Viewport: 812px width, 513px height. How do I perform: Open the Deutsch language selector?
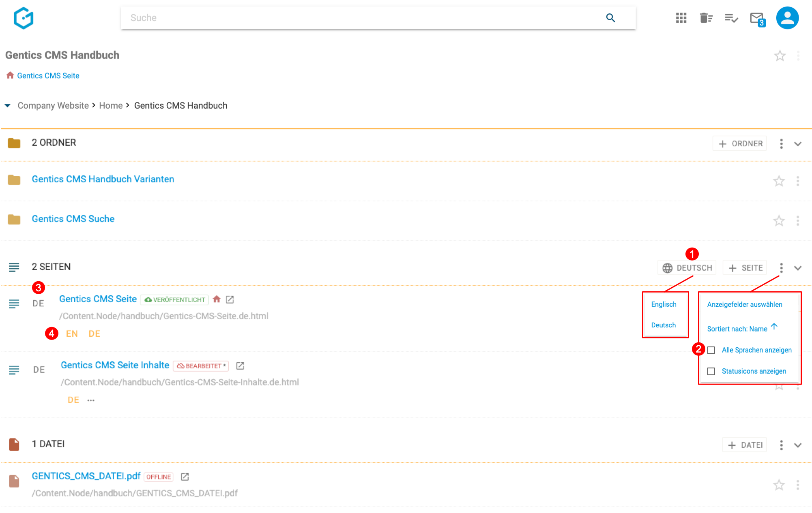click(687, 268)
